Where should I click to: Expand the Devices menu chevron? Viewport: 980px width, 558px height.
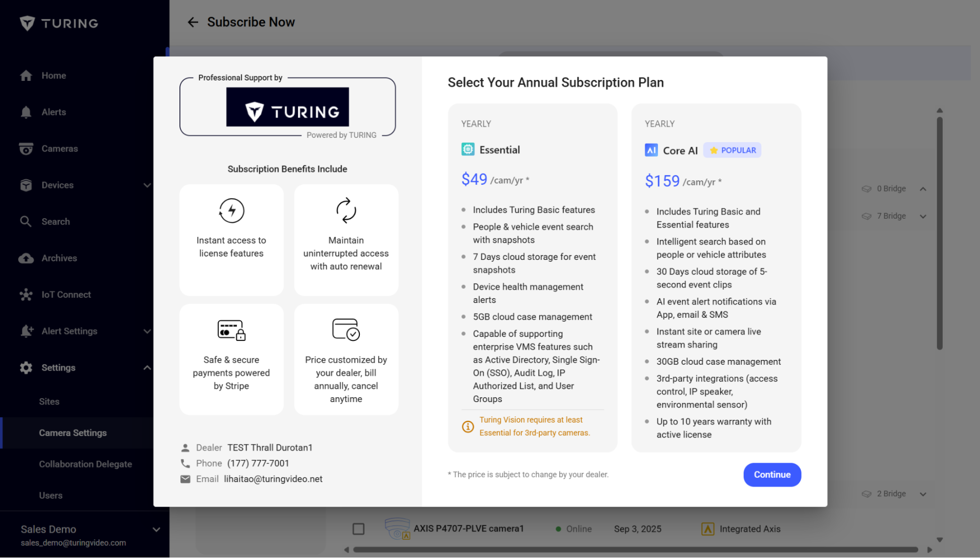click(147, 185)
